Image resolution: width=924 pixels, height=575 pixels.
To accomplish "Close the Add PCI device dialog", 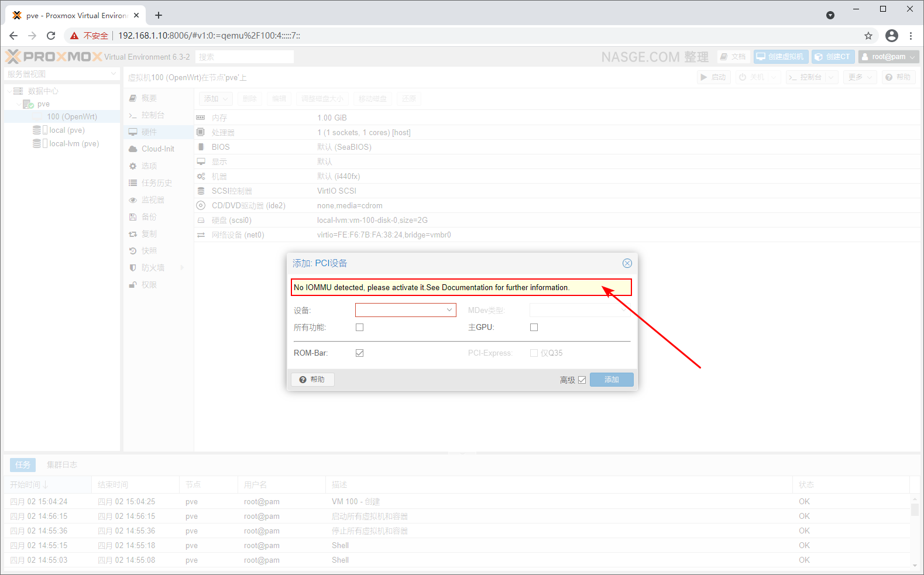I will (x=627, y=263).
